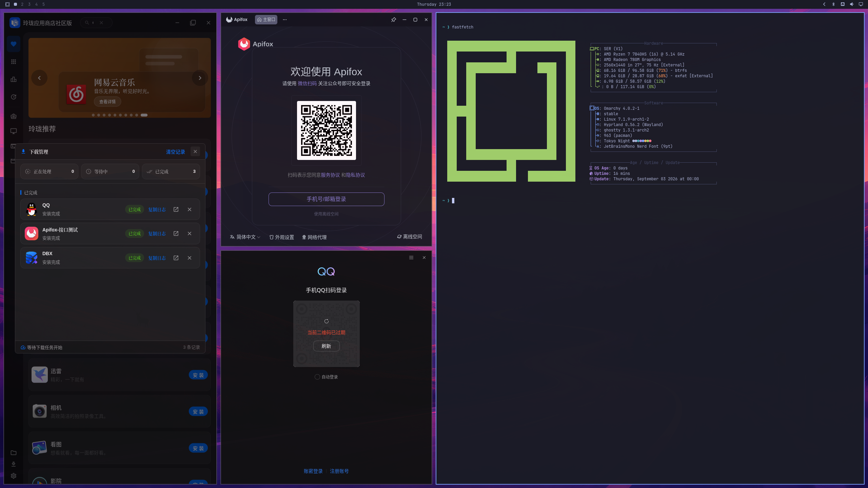Open Apifox-接口测试 launch icon in download list
The height and width of the screenshot is (488, 868).
coord(176,233)
